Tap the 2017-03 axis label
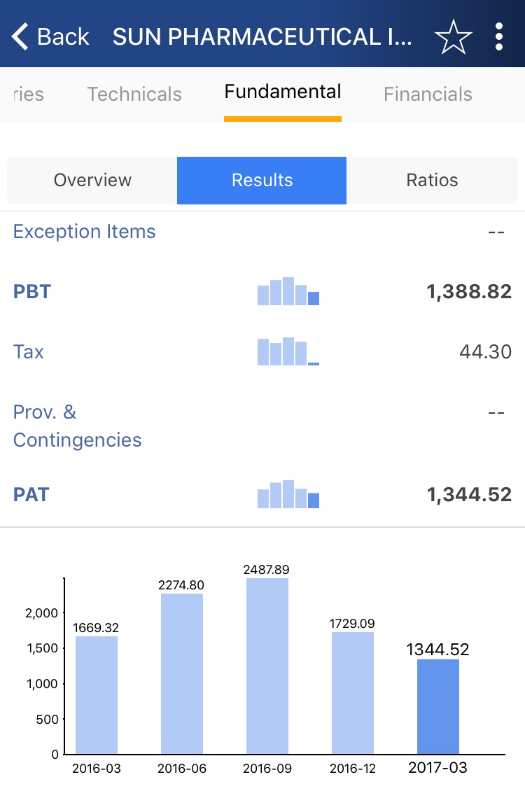This screenshot has width=525, height=812. pos(437,767)
